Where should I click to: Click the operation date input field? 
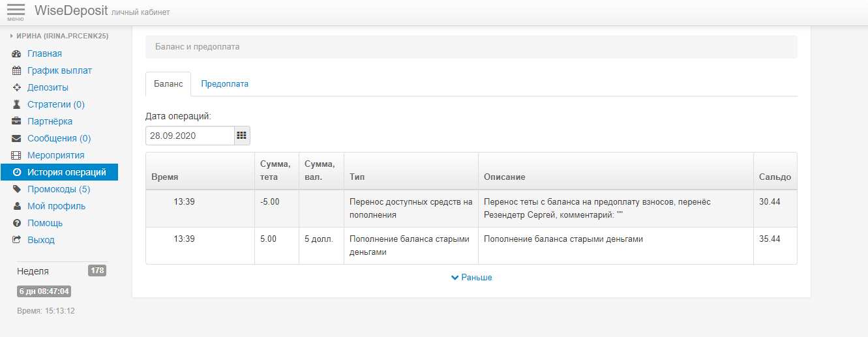click(190, 136)
